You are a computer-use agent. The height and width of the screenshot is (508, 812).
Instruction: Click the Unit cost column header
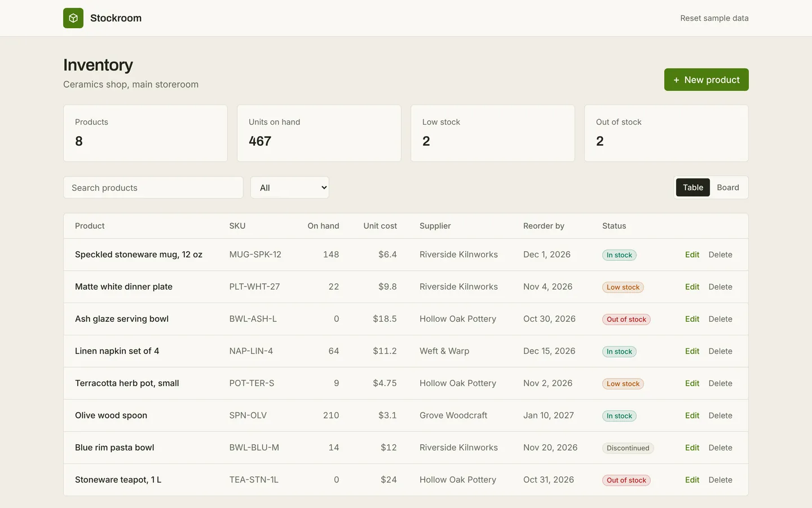380,226
